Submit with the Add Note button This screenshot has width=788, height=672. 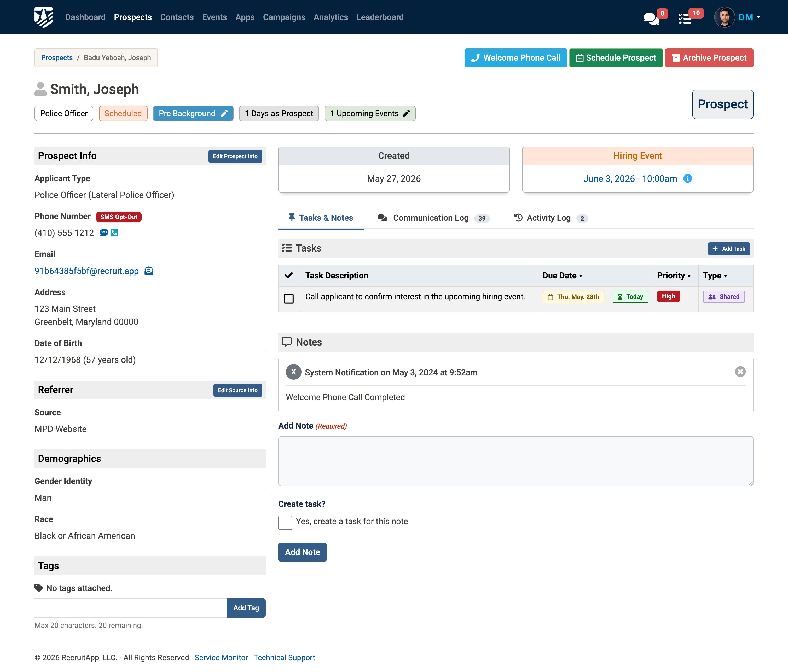point(303,552)
